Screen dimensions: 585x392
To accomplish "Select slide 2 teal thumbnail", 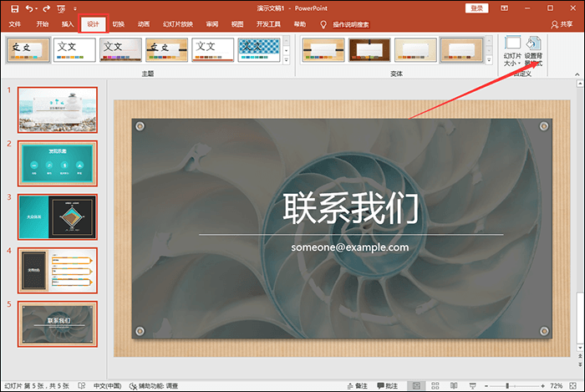I will pos(58,163).
